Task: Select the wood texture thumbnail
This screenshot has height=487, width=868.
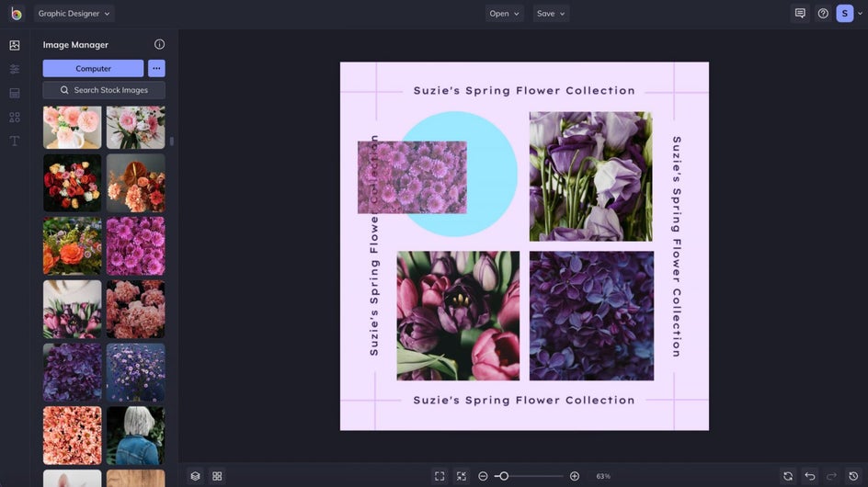Action: coord(136,478)
